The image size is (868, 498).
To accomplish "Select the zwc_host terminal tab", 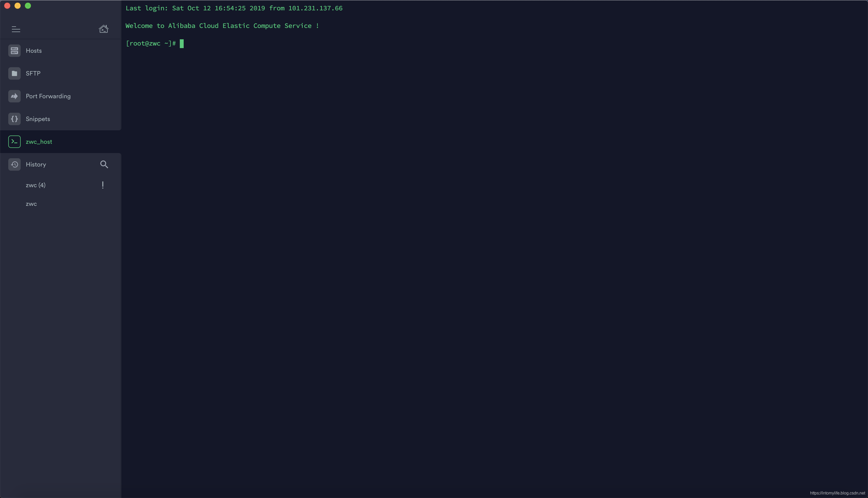I will (60, 142).
